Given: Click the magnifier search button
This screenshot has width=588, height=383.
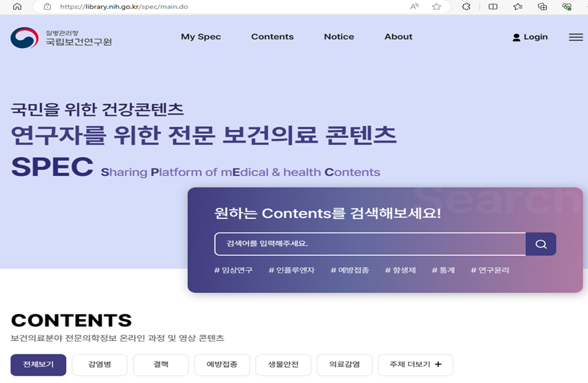Looking at the screenshot, I should (x=541, y=244).
